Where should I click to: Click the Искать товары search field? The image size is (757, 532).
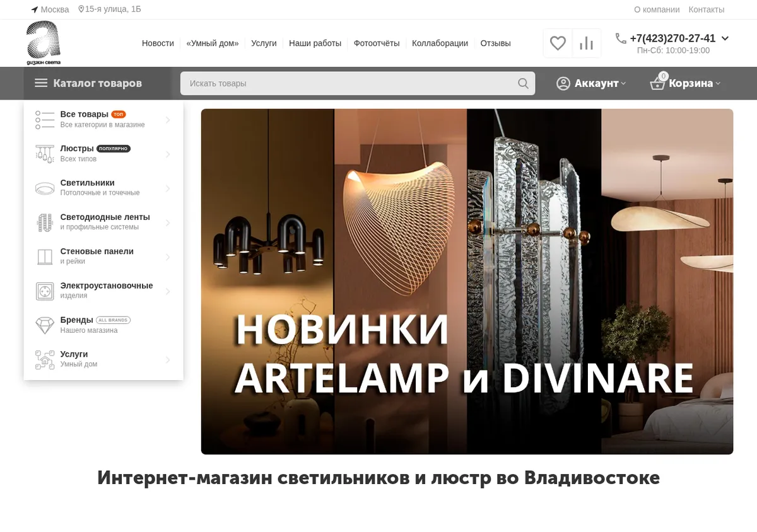pos(358,83)
